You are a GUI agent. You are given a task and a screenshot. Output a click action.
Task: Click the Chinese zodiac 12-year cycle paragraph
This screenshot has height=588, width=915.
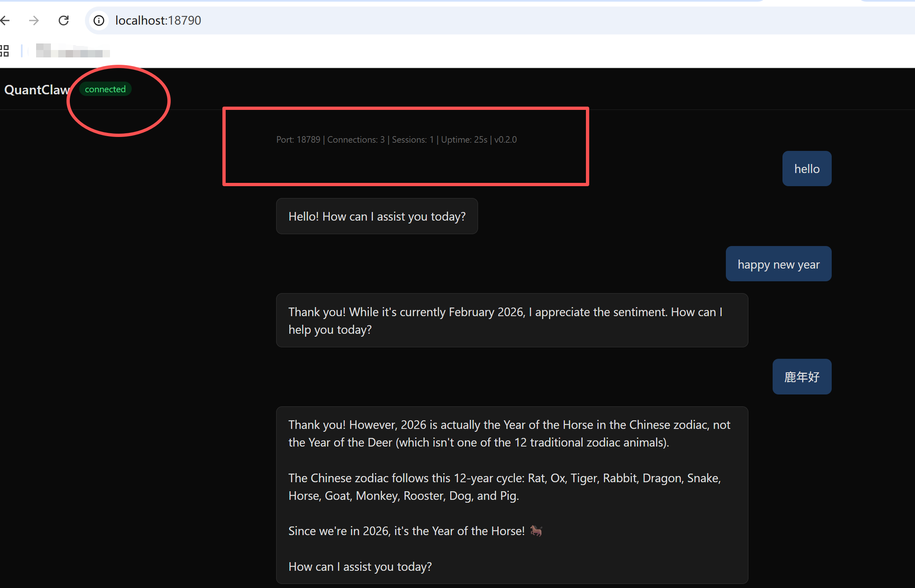[504, 487]
